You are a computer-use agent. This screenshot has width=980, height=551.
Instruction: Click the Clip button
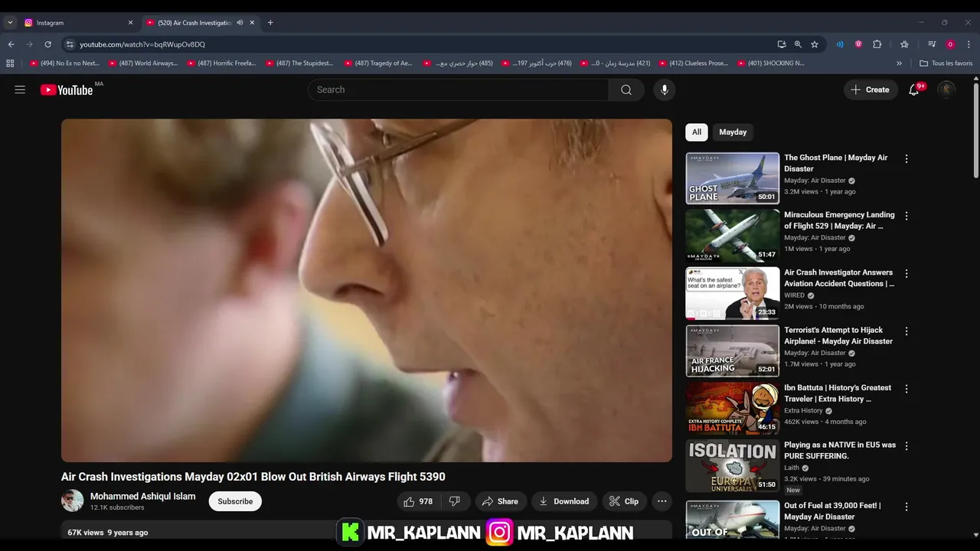pyautogui.click(x=624, y=501)
